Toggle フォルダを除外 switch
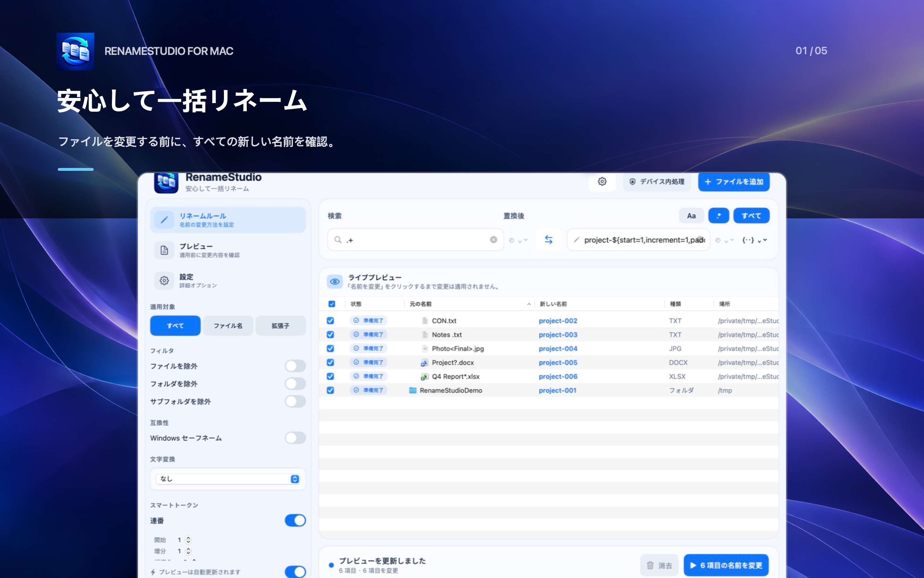 pos(295,383)
